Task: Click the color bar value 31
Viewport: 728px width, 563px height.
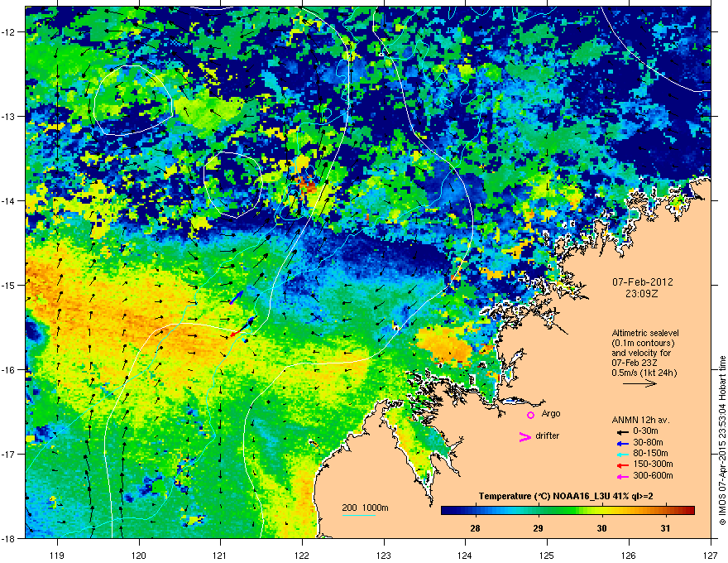Action: pyautogui.click(x=665, y=528)
